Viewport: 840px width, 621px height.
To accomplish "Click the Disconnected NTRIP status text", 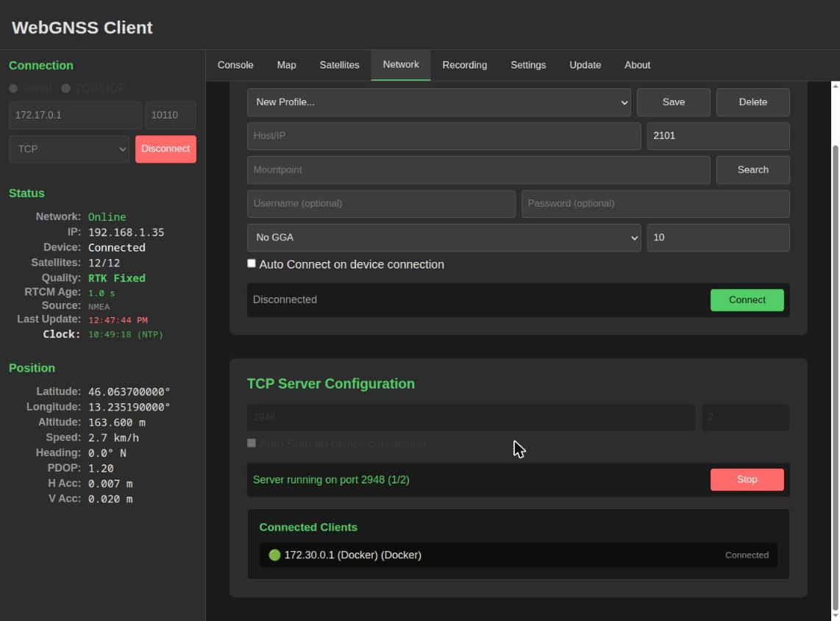I will (285, 300).
